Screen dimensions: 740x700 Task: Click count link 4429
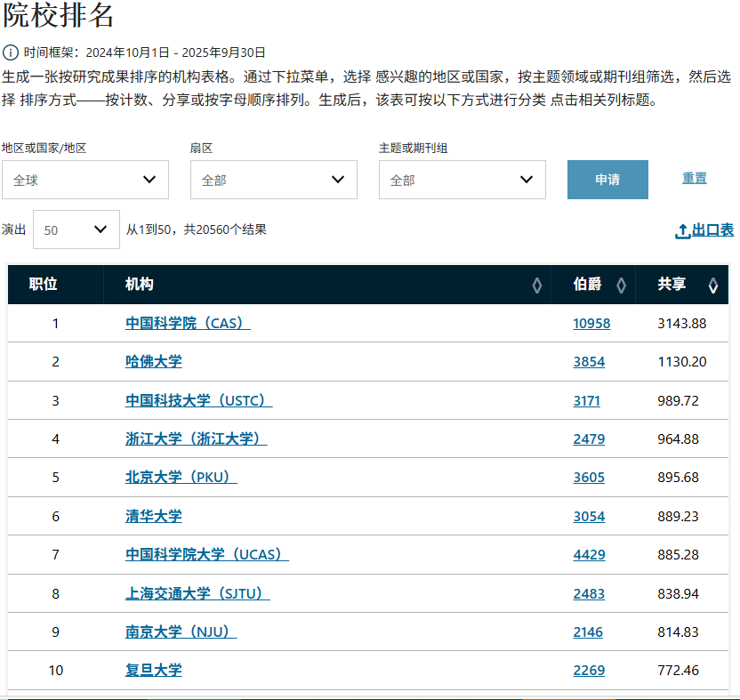pos(589,555)
